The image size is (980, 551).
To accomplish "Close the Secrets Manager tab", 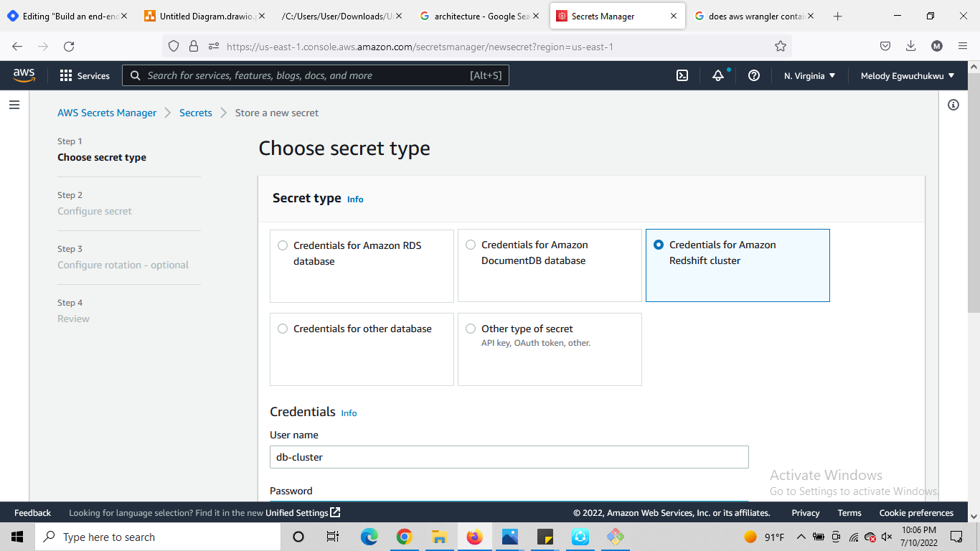I will [x=673, y=16].
